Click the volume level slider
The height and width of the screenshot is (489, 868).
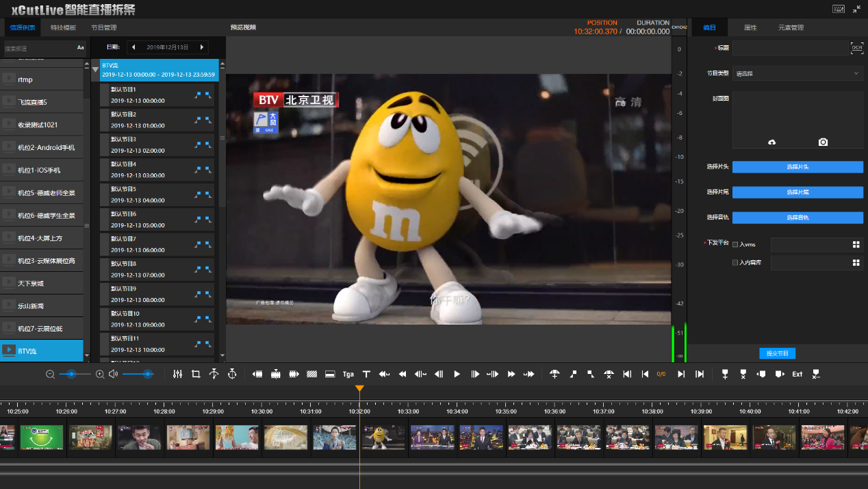[x=138, y=374]
